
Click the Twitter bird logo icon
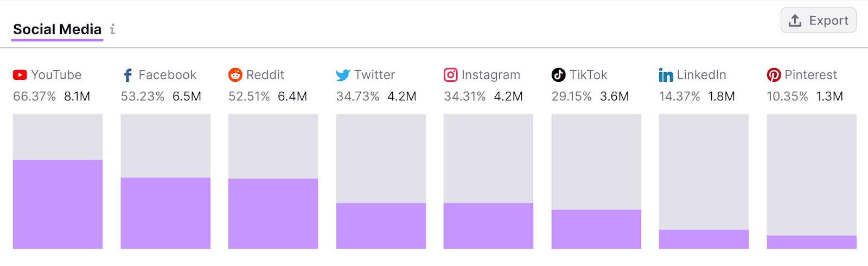(343, 75)
